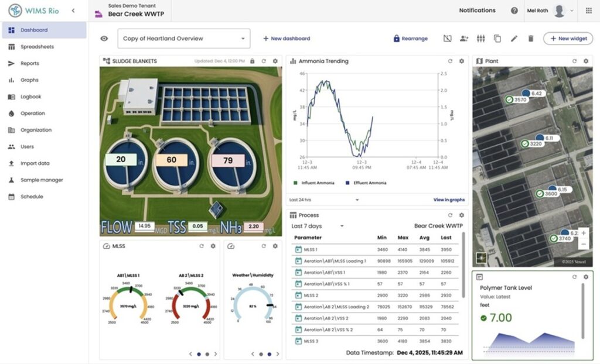Open the View in graphs link

click(x=449, y=200)
